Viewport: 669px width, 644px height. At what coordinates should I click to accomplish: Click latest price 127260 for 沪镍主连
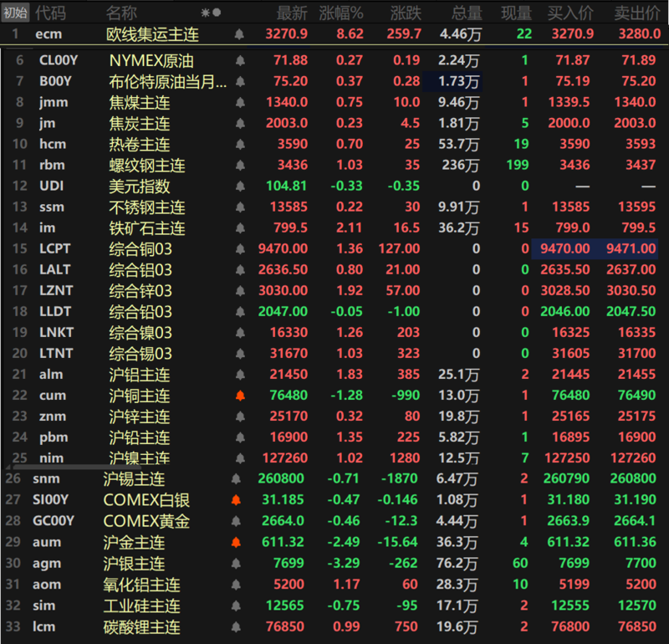pyautogui.click(x=285, y=458)
